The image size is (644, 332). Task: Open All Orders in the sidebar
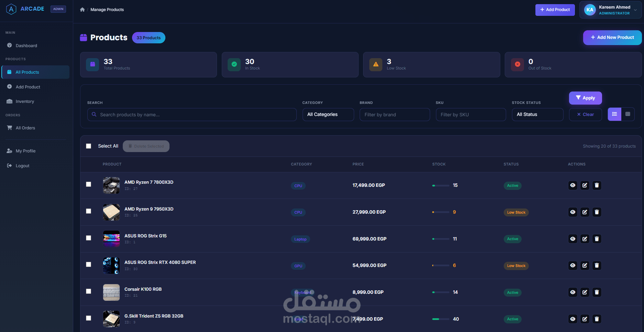[x=36, y=128]
